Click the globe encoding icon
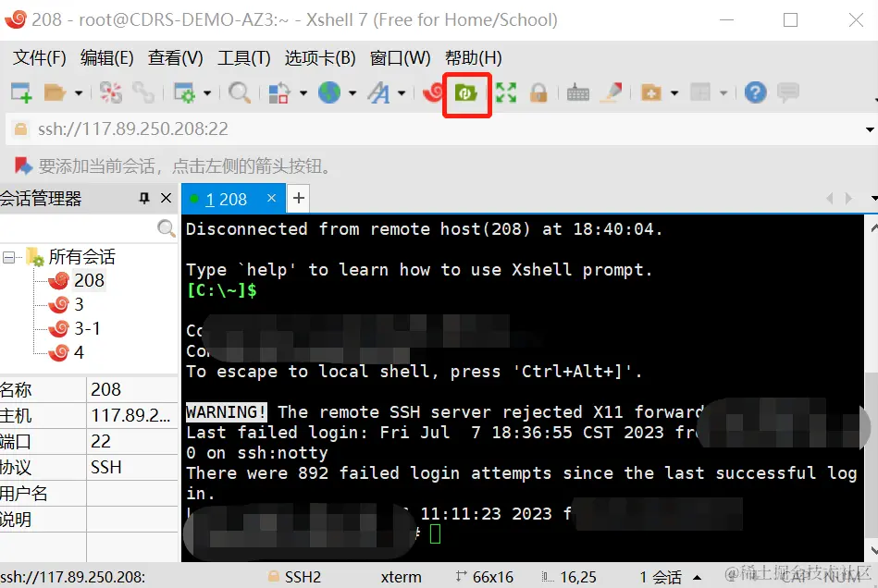Image resolution: width=878 pixels, height=588 pixels. [x=329, y=92]
